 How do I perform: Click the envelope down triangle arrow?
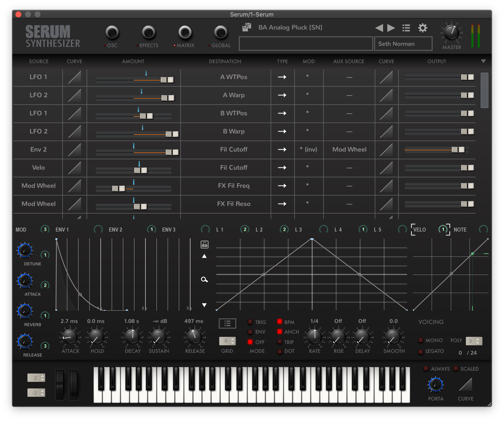coord(204,305)
